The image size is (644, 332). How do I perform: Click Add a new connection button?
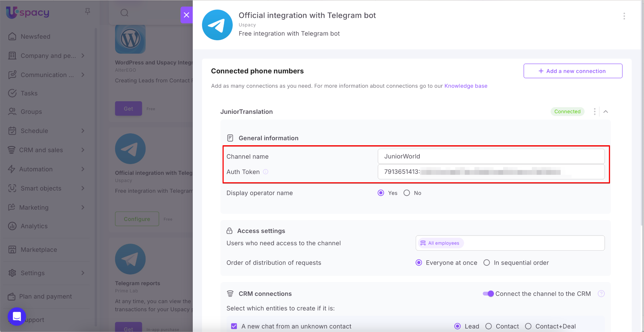(x=573, y=71)
